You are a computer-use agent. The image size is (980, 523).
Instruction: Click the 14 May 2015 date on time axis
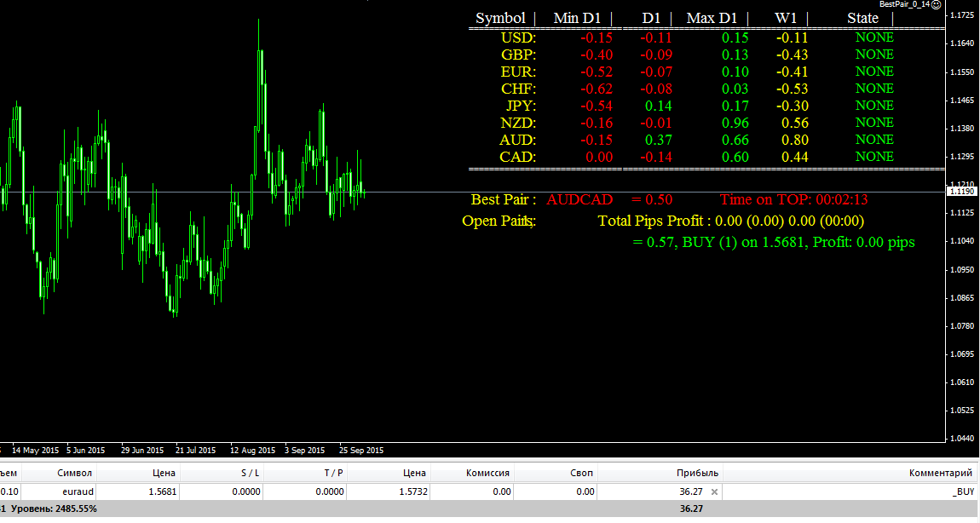coord(35,450)
